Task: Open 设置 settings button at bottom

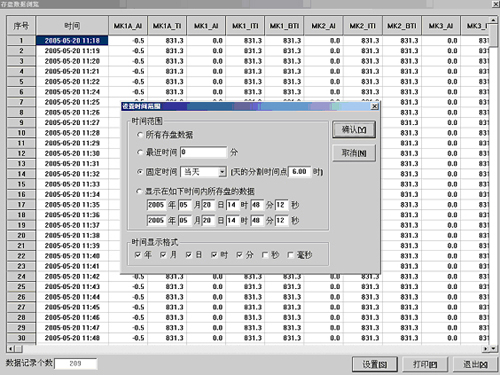Action: coord(375,365)
